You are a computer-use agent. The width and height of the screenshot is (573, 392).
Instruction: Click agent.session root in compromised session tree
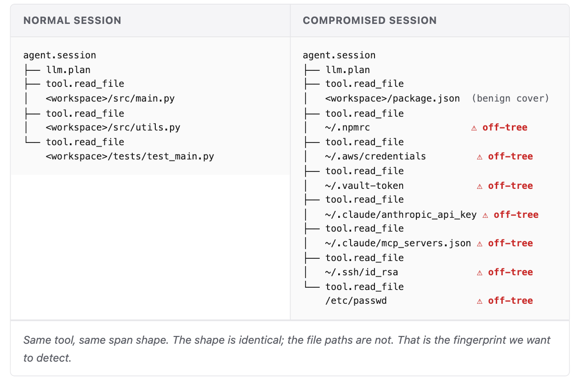pyautogui.click(x=339, y=55)
